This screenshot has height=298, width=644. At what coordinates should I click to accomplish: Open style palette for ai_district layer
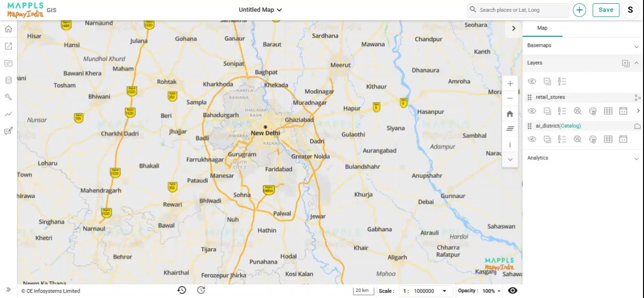coord(593,140)
